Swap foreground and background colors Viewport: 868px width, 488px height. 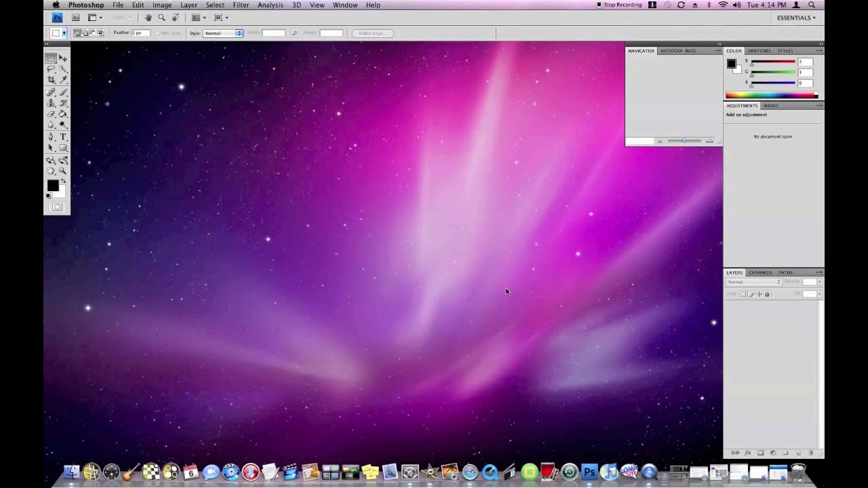[x=64, y=181]
